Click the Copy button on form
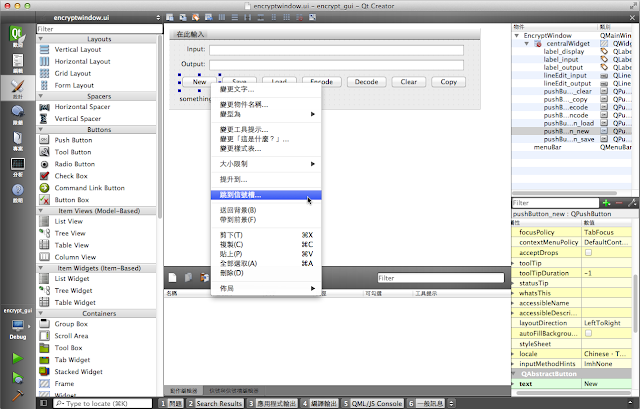Screen dimensions: 640x409 point(448,82)
